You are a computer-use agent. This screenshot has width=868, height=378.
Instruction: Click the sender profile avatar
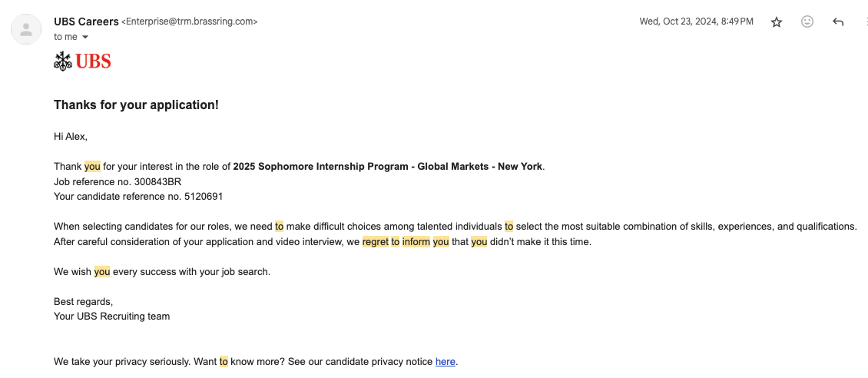tap(27, 30)
